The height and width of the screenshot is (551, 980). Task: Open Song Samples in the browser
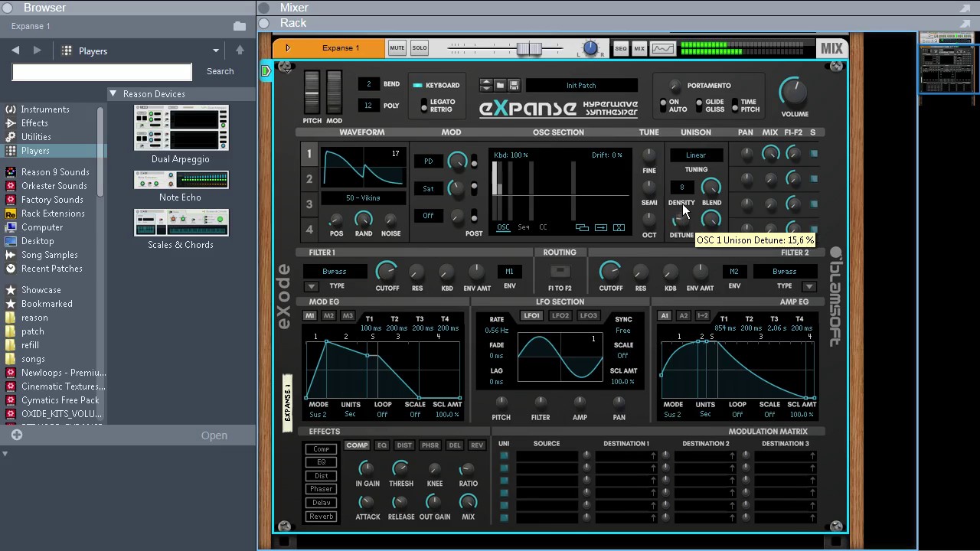[x=49, y=255]
